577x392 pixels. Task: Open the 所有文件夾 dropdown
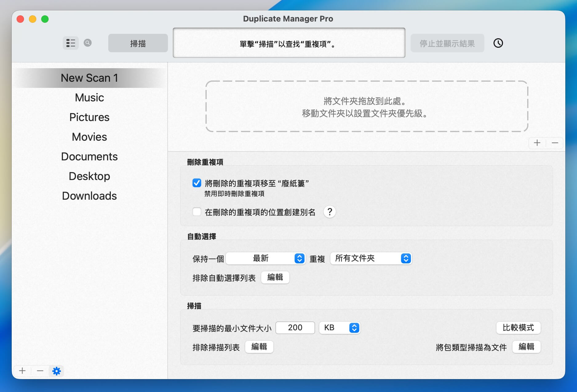[371, 258]
